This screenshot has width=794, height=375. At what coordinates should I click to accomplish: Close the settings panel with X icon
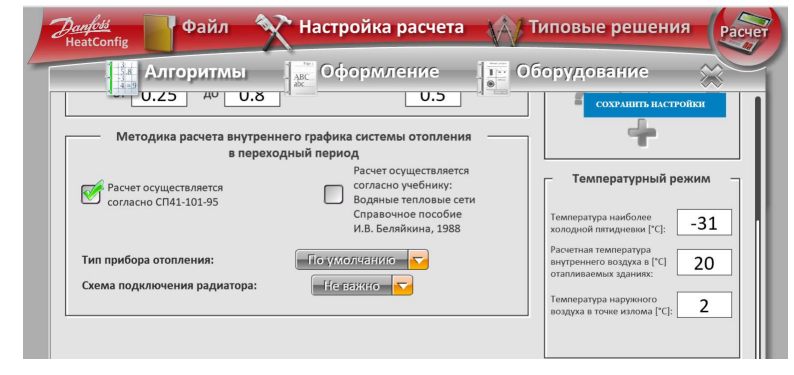(x=711, y=77)
